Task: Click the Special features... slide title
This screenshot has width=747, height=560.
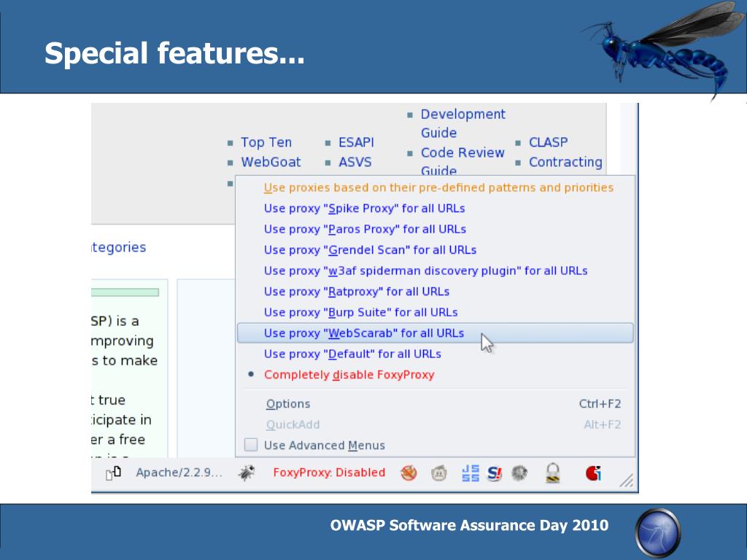Action: tap(174, 52)
